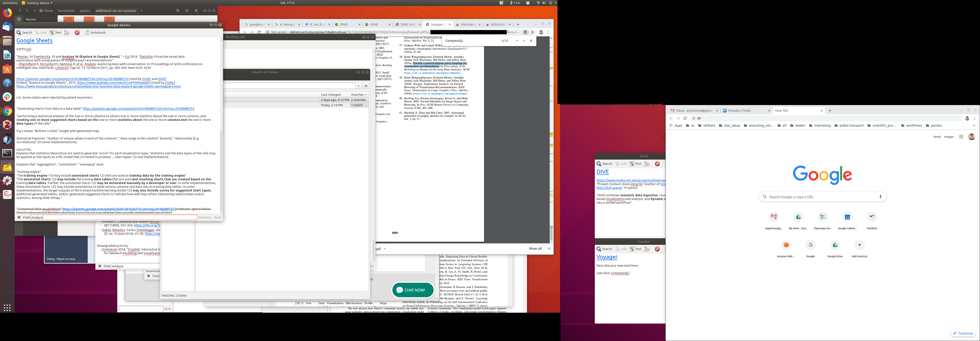The image size is (980, 341).
Task: Click Show all downloads button
Action: pyautogui.click(x=535, y=249)
